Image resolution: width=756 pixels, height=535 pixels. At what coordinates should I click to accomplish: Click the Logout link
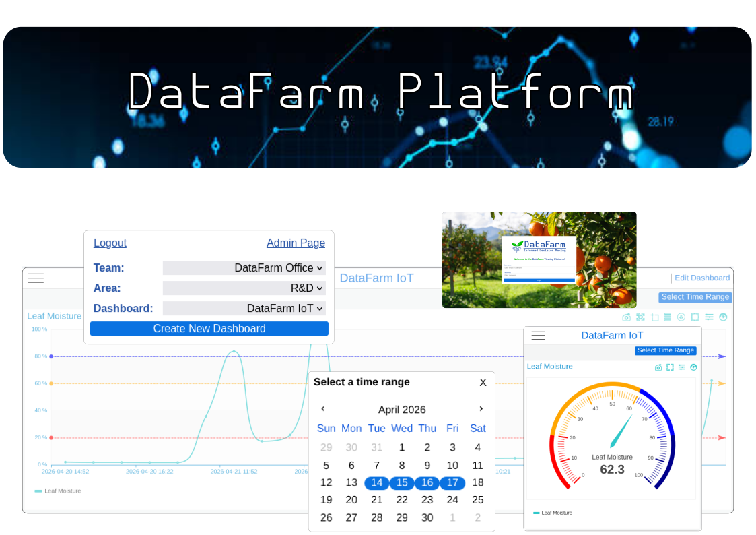(x=110, y=243)
